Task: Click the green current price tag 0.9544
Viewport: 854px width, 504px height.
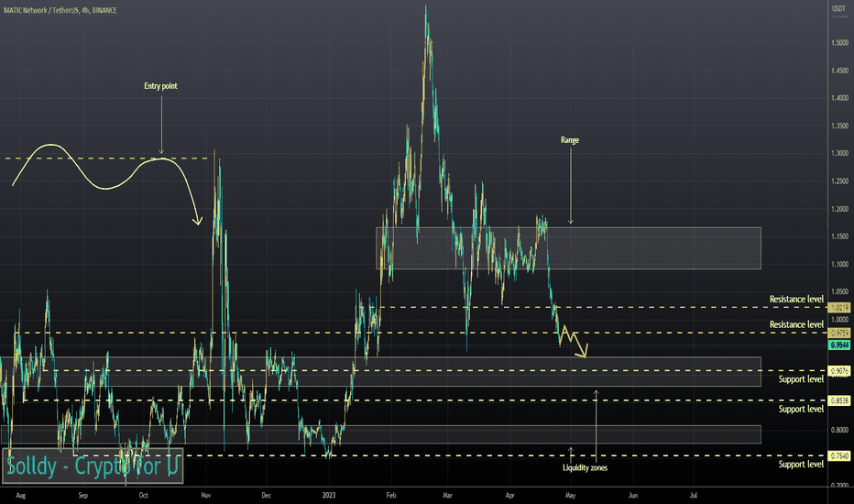Action: (x=839, y=345)
